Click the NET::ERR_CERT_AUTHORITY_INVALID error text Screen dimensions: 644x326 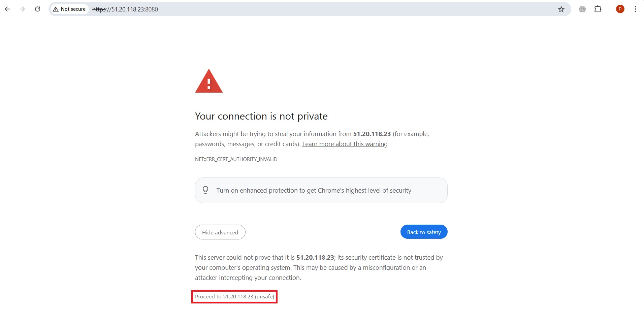[236, 159]
